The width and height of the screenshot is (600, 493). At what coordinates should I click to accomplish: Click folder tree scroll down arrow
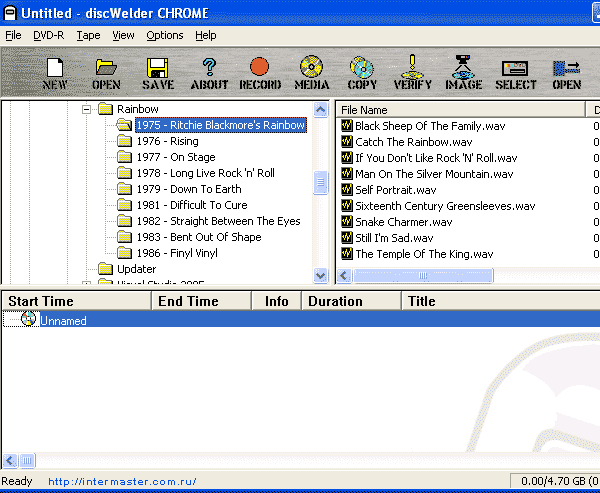pyautogui.click(x=320, y=275)
